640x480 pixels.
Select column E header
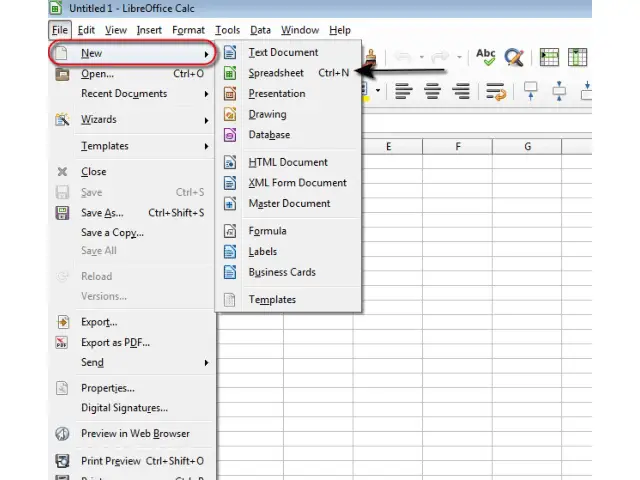388,147
